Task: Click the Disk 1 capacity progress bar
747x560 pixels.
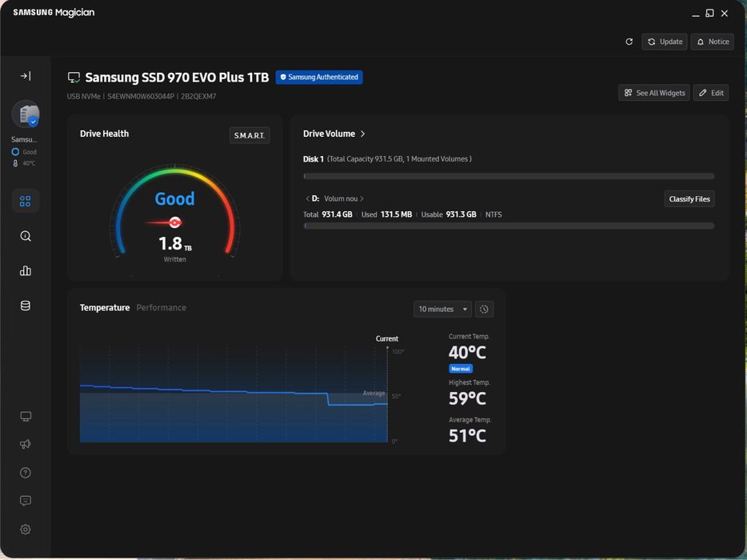Action: 509,176
